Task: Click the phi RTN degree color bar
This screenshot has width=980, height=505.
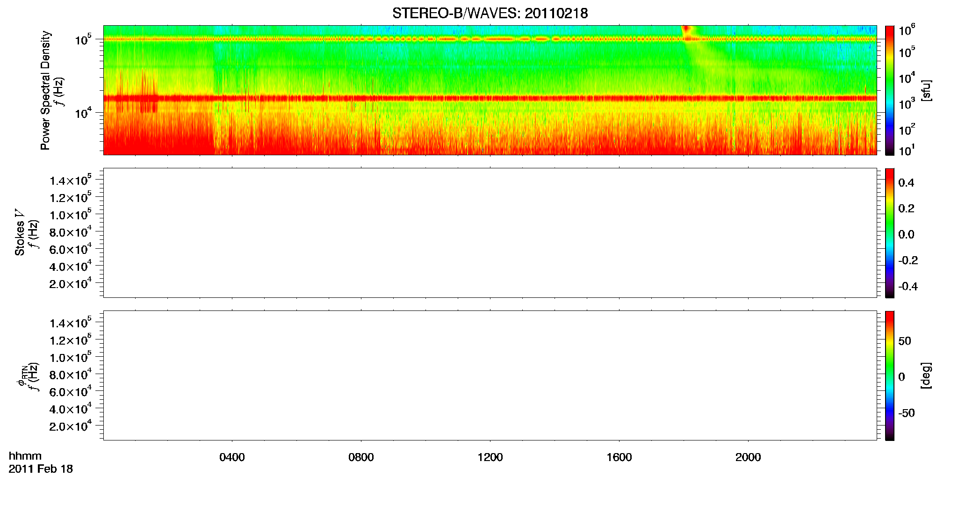Action: 890,375
